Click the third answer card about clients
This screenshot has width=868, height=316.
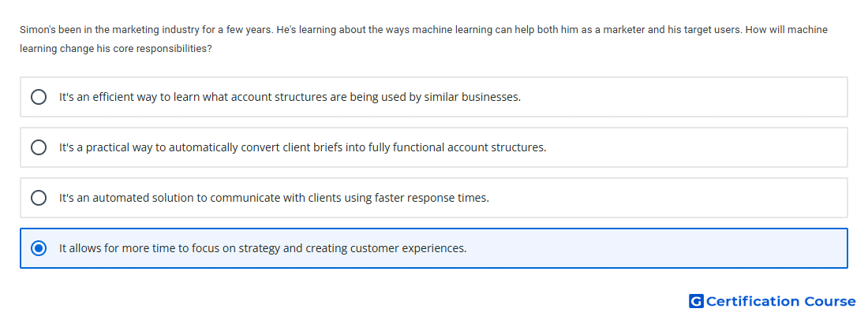pyautogui.click(x=434, y=198)
